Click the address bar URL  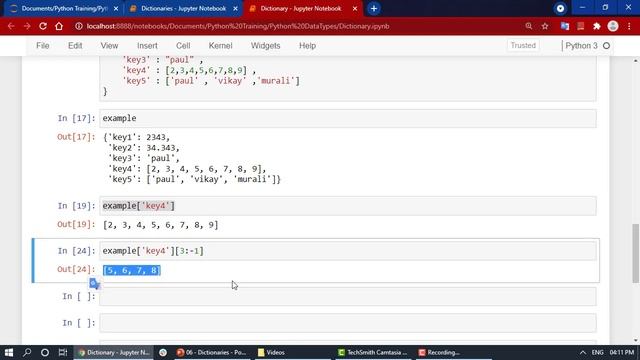point(238,26)
